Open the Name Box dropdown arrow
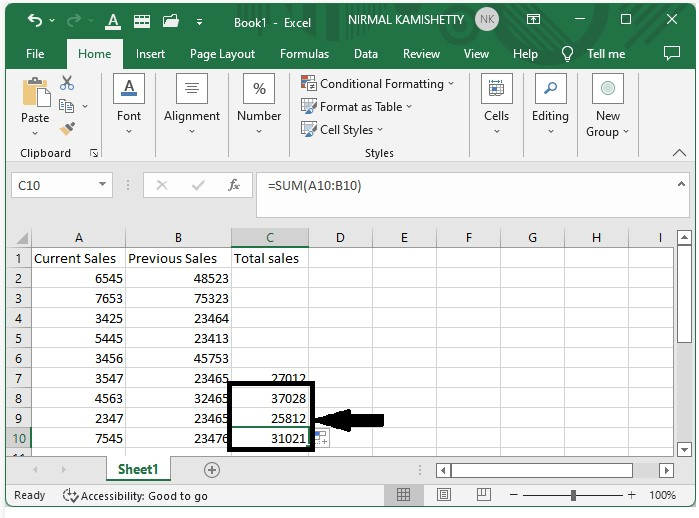Viewport: 699px width, 518px height. [103, 185]
